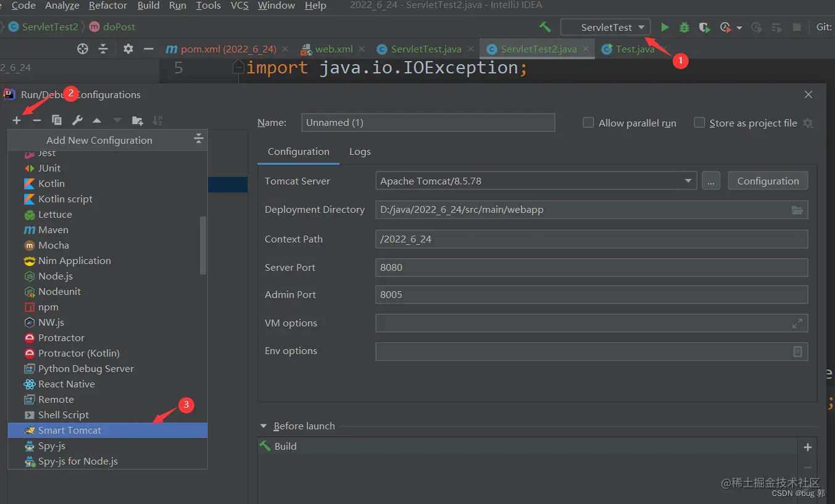Select Maven in configuration list
835x504 pixels.
[x=107, y=229]
